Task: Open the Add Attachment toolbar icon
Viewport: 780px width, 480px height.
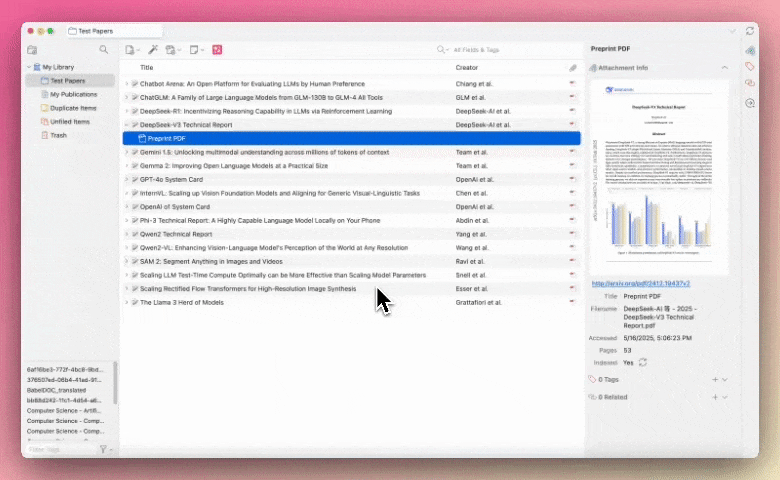Action: [173, 50]
